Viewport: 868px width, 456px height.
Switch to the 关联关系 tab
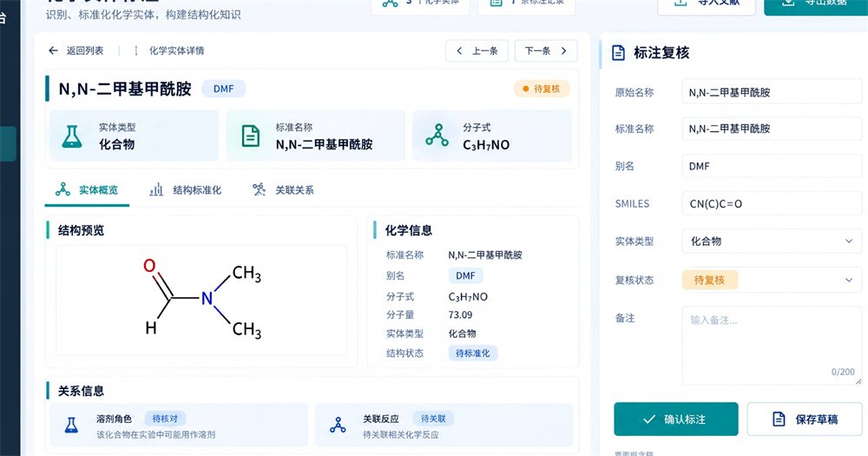pyautogui.click(x=284, y=190)
